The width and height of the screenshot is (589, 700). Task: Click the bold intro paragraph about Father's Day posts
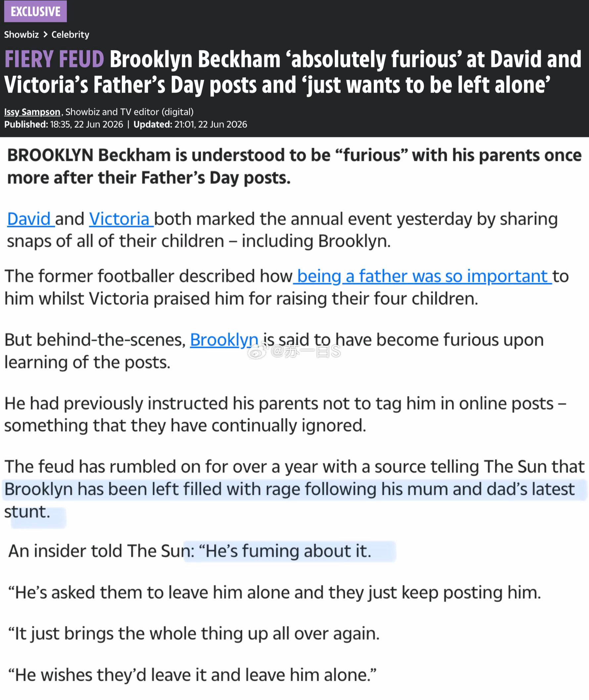click(294, 166)
